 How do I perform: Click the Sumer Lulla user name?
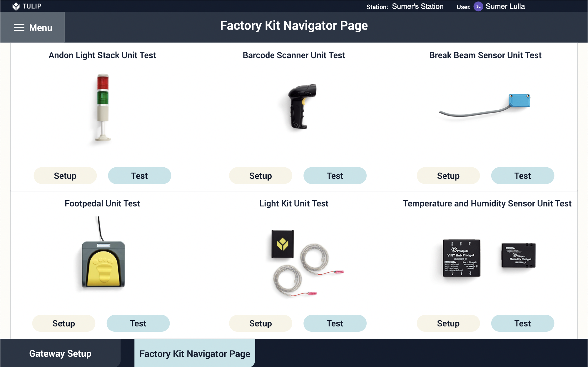(x=505, y=6)
